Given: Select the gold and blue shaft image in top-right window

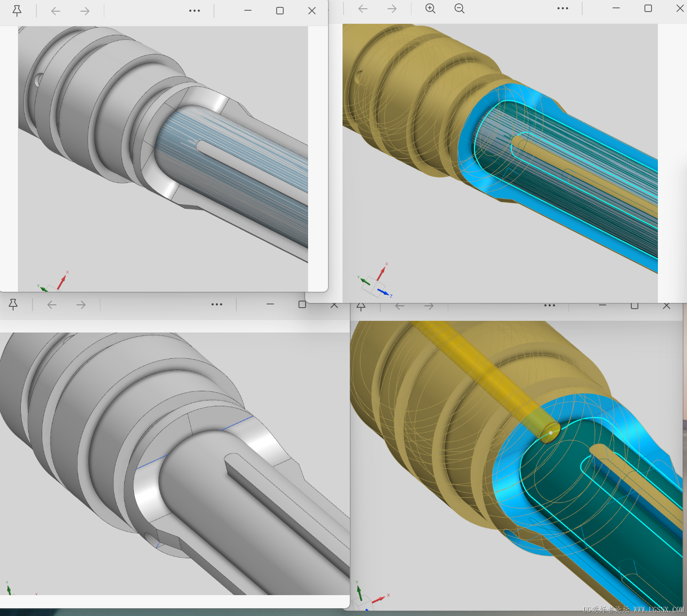Looking at the screenshot, I should pyautogui.click(x=500, y=163).
